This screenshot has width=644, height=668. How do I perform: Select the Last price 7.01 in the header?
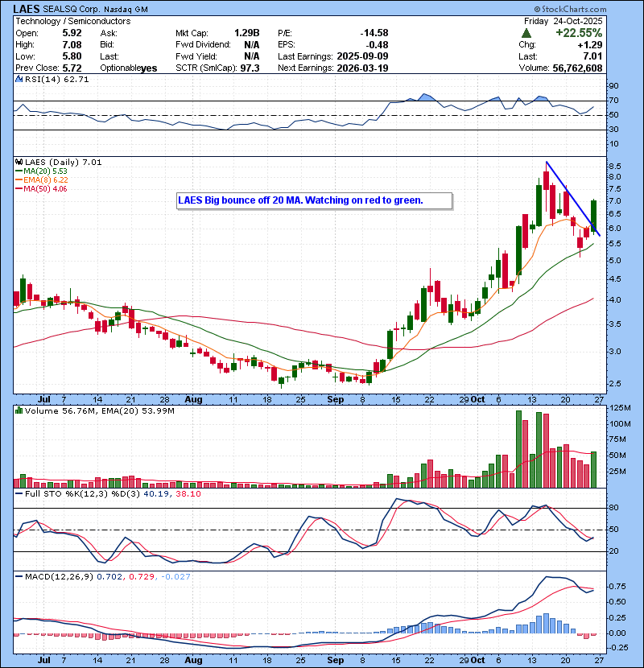pyautogui.click(x=592, y=56)
